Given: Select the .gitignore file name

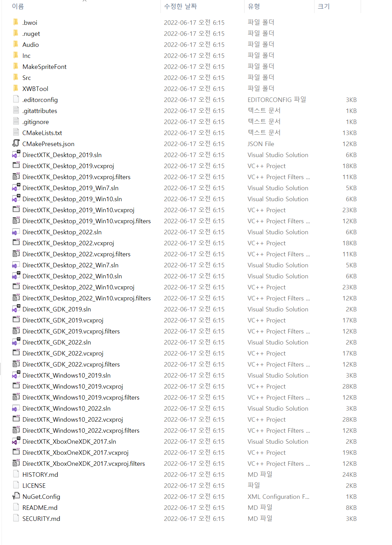Looking at the screenshot, I should coord(35,122).
